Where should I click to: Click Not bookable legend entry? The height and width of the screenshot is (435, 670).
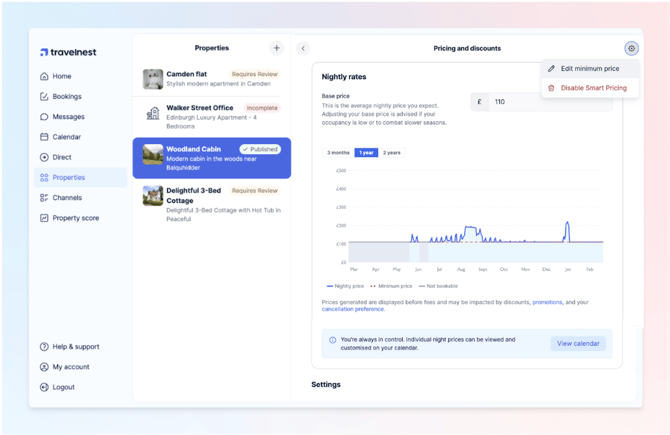(438, 286)
